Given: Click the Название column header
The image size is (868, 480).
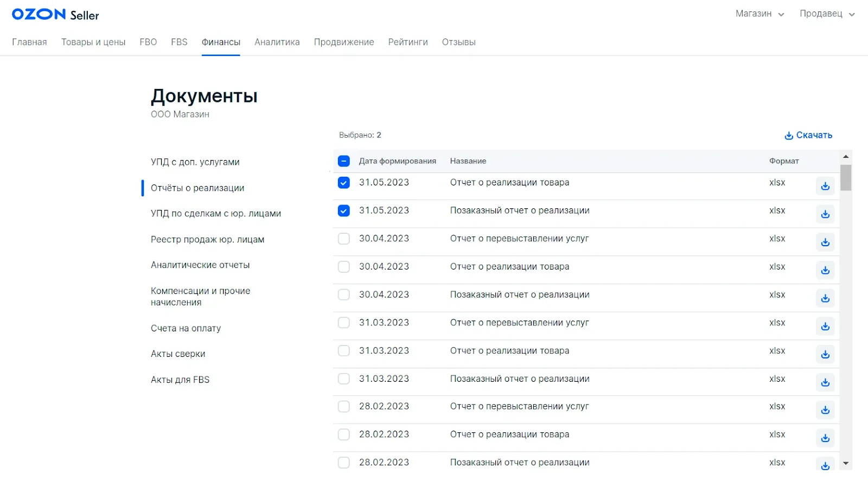Looking at the screenshot, I should tap(468, 161).
